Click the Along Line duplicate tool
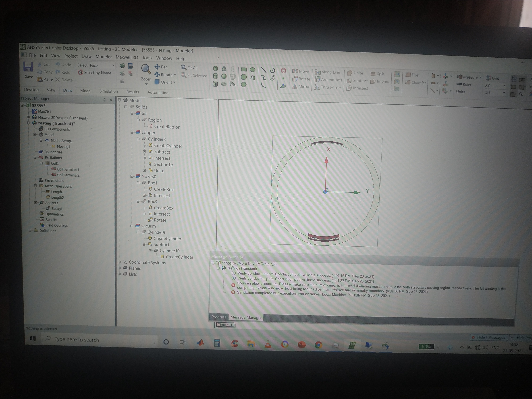Viewport: 532px width, 399px height. click(327, 72)
